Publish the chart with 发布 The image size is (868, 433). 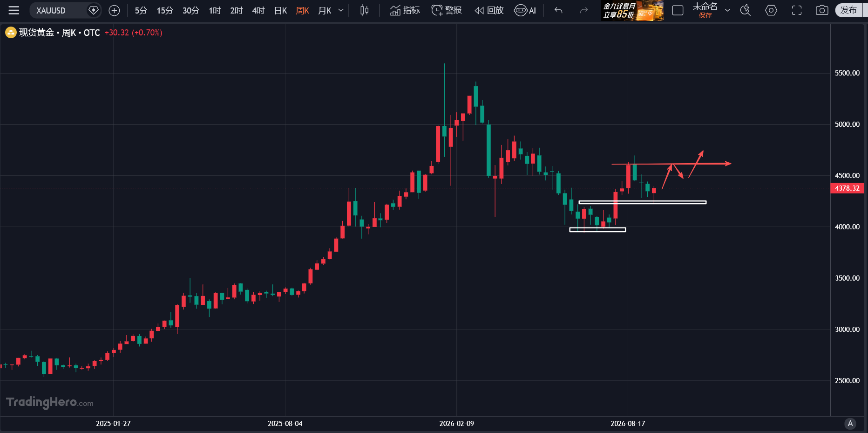coord(848,10)
